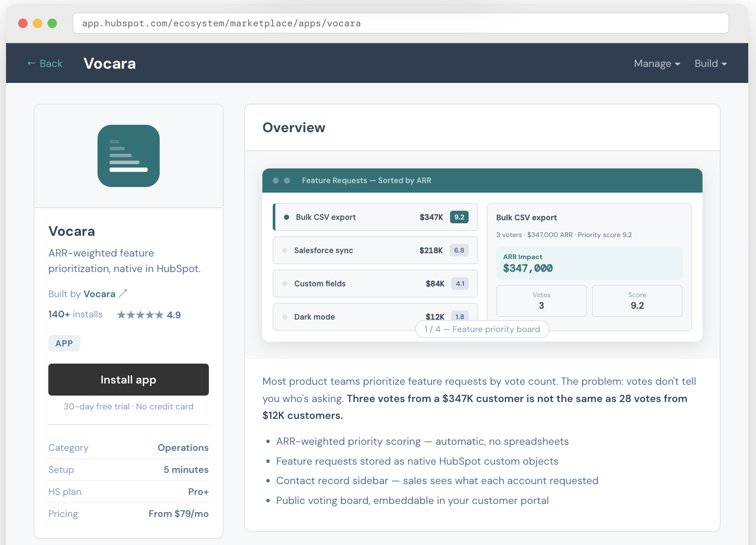The height and width of the screenshot is (545, 756).
Task: Click the 9.2 priority score badge
Action: point(459,217)
